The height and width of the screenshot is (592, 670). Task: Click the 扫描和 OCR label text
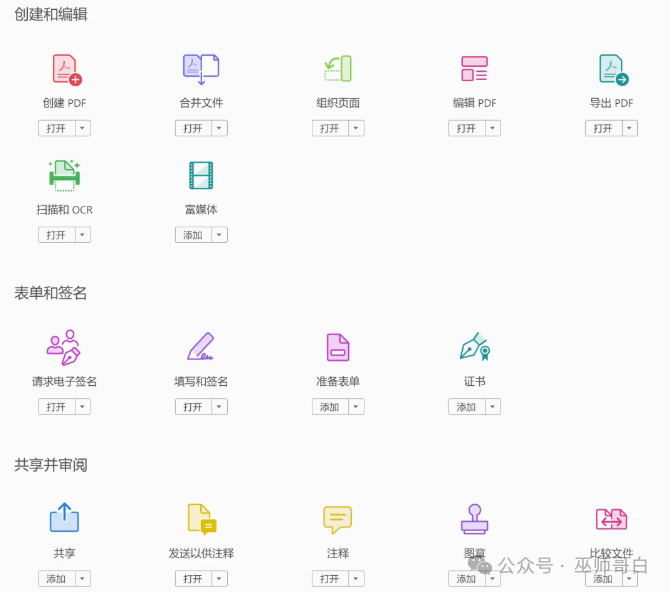tap(65, 210)
